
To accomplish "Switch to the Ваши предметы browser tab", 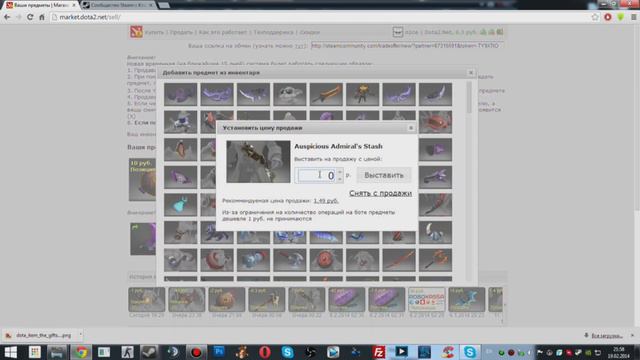I will (x=40, y=5).
